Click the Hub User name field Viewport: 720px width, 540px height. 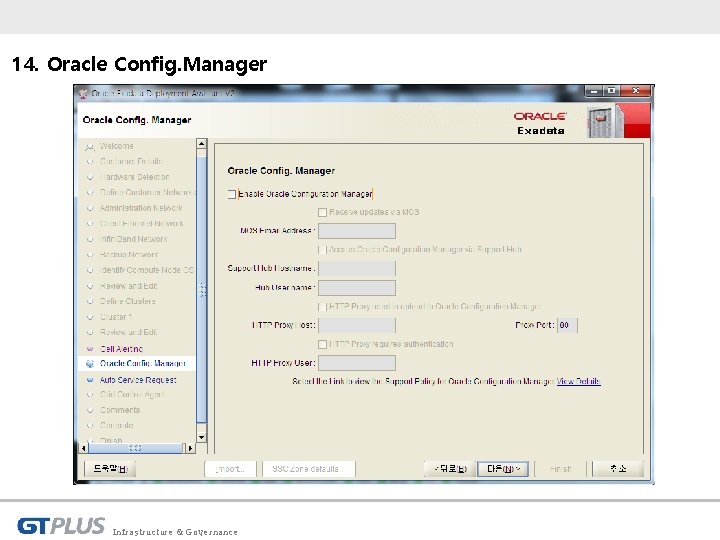[x=357, y=288]
